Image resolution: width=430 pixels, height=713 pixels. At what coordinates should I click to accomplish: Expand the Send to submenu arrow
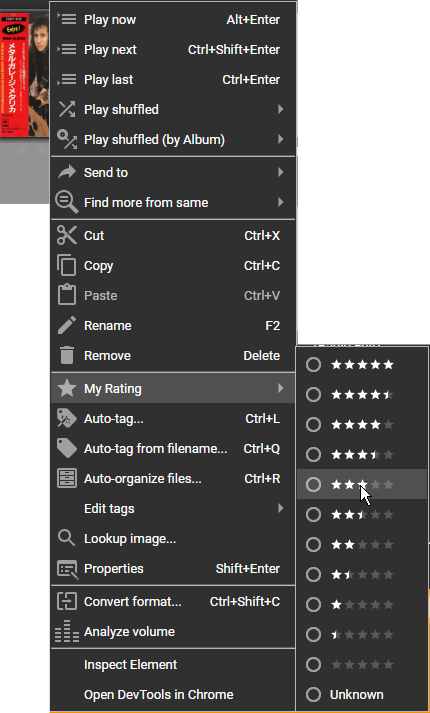coord(280,172)
